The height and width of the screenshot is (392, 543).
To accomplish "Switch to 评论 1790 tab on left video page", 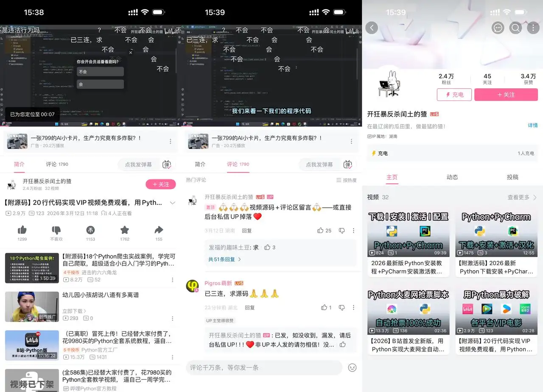I will pos(57,165).
